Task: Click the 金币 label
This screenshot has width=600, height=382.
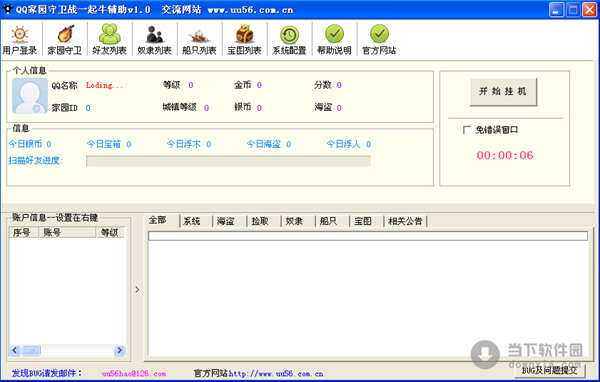Action: point(243,85)
